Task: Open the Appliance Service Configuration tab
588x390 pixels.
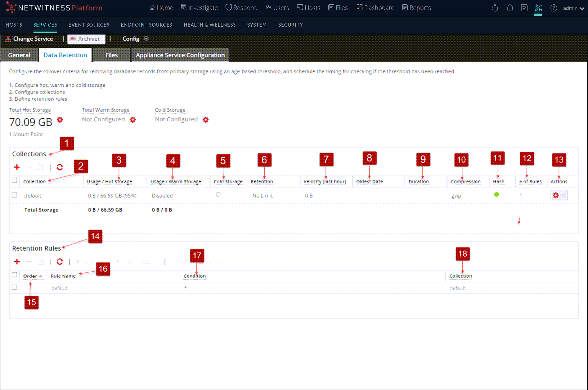Action: click(x=180, y=55)
